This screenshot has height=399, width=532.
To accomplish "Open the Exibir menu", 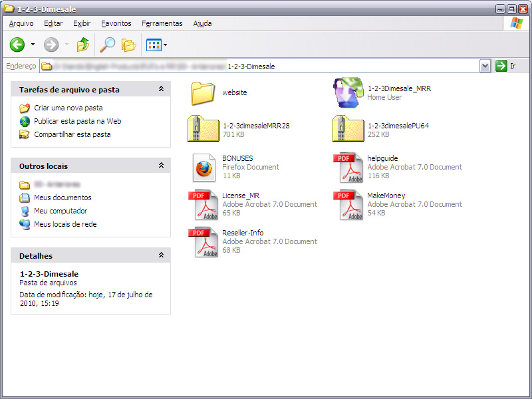I will click(x=82, y=23).
